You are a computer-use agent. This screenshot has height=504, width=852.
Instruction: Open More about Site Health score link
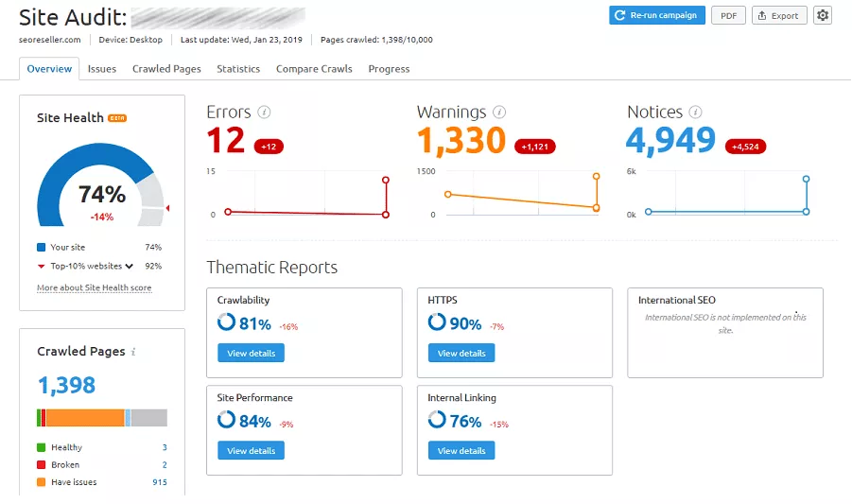[94, 287]
